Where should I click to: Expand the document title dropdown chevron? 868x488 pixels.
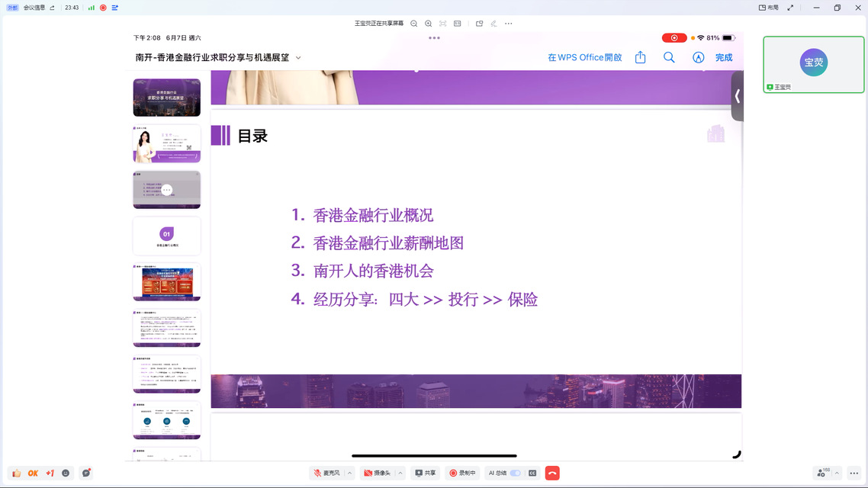click(298, 58)
